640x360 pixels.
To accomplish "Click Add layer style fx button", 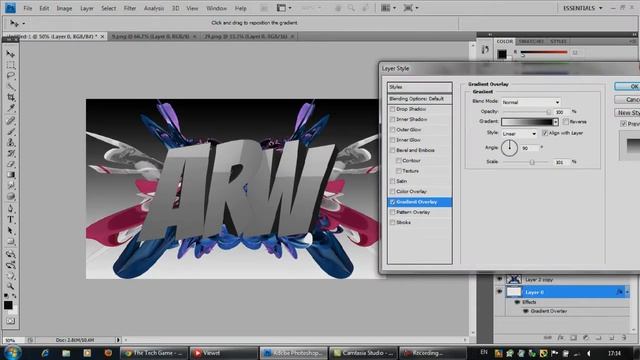I will [561, 338].
